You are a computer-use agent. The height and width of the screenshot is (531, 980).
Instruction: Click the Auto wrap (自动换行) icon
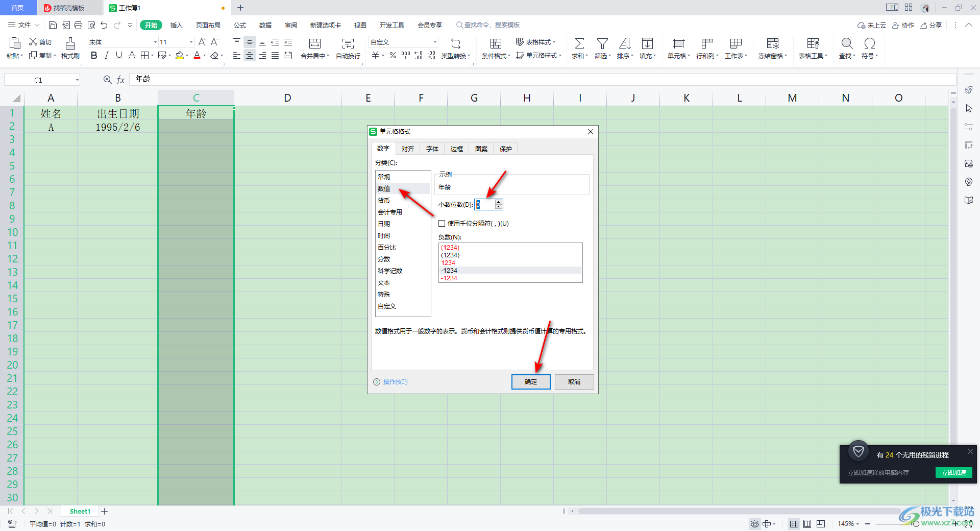(348, 43)
